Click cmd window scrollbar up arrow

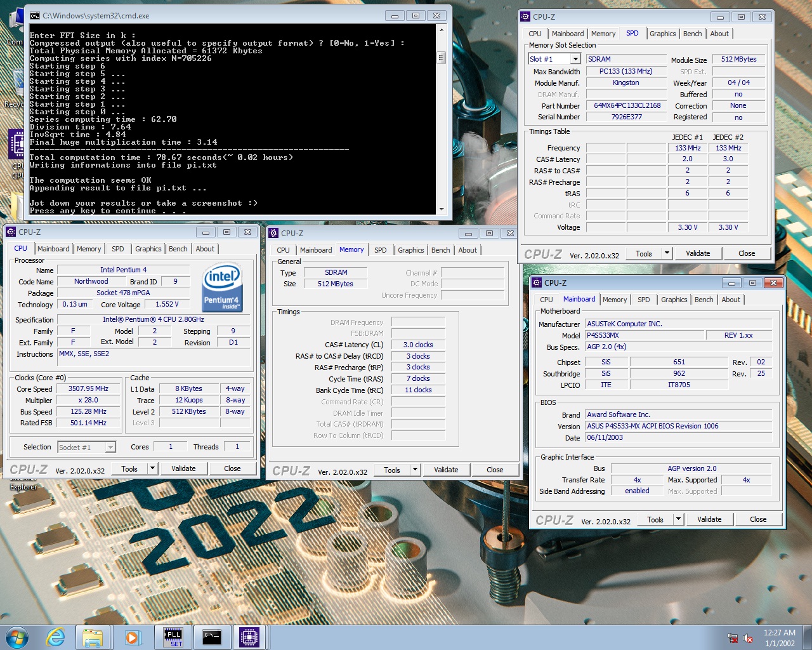pyautogui.click(x=442, y=29)
